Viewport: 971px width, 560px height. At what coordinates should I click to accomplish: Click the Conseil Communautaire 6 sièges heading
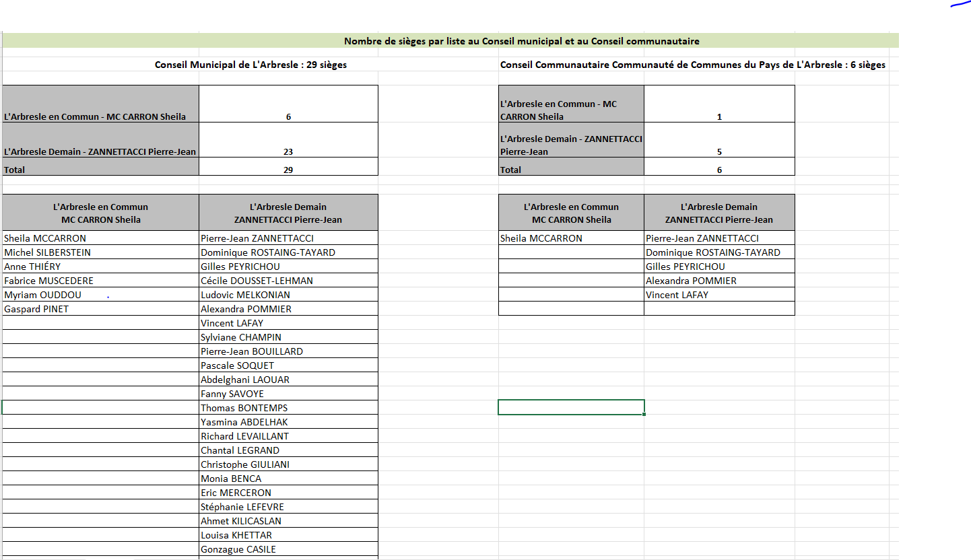point(692,65)
